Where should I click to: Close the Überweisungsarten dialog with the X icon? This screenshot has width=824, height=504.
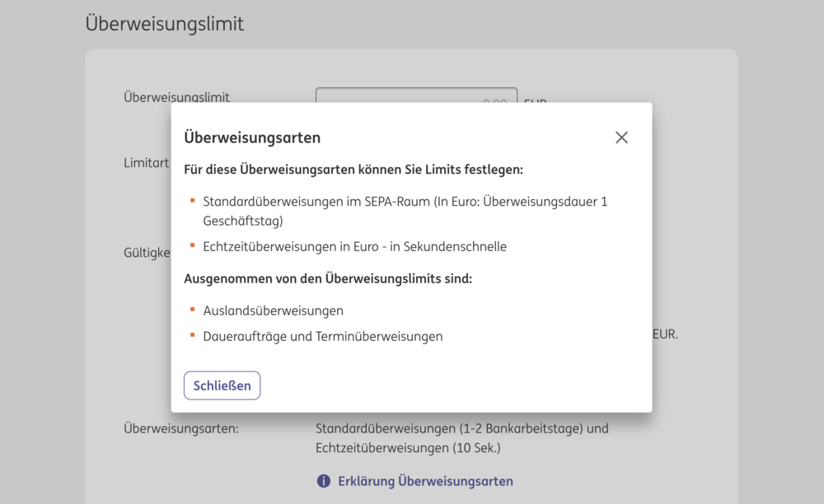coord(621,138)
